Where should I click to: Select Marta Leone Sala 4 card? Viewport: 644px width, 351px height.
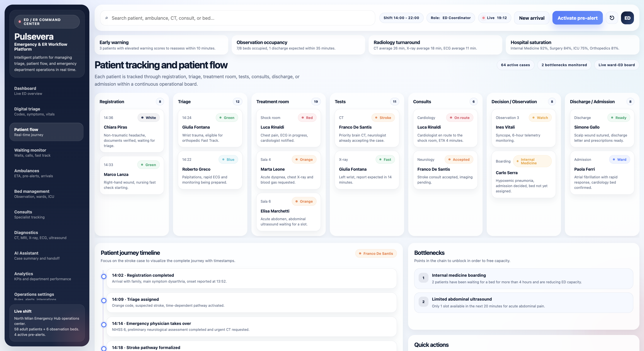(288, 170)
